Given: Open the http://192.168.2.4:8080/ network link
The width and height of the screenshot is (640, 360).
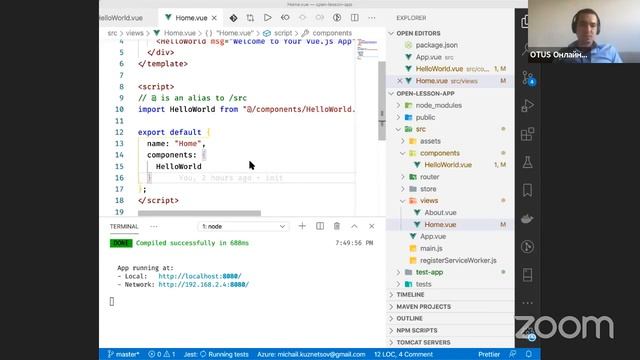Looking at the screenshot, I should pos(203,284).
